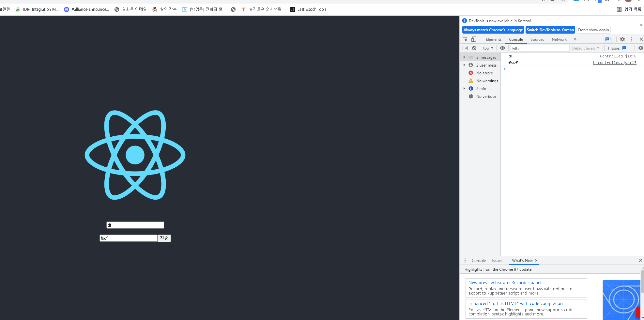Viewport: 644px width, 320px height.
Task: Open 슬기로운 의사생활 bookmark
Action: pos(263,9)
